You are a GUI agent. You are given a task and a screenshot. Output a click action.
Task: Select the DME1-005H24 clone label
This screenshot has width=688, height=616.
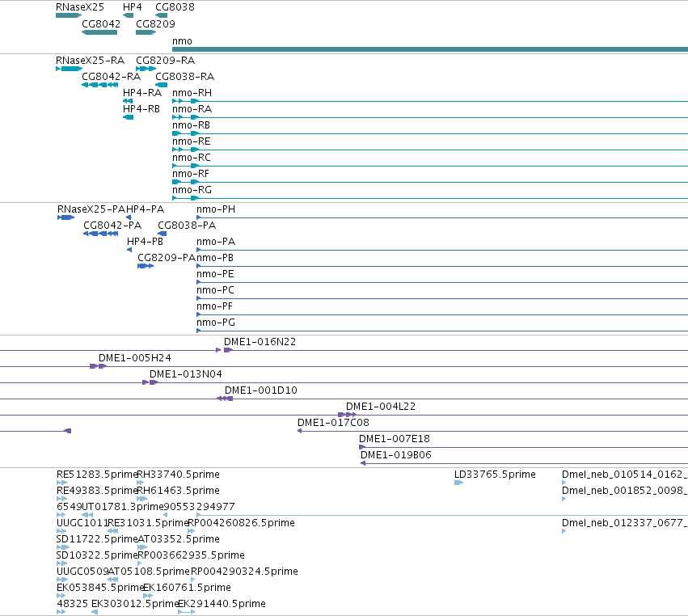[x=135, y=358]
